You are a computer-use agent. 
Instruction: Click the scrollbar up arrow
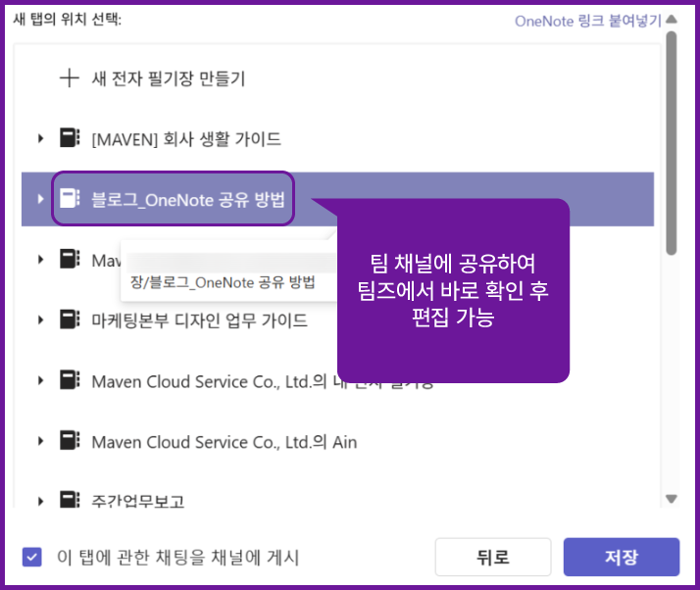[672, 20]
